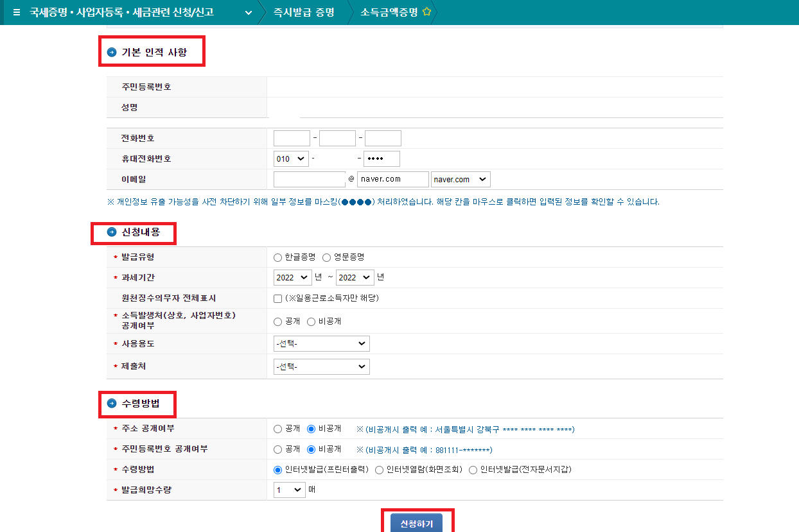Choose 공개 for 주민등록번호 공개여부
799x532 pixels.
(276, 449)
